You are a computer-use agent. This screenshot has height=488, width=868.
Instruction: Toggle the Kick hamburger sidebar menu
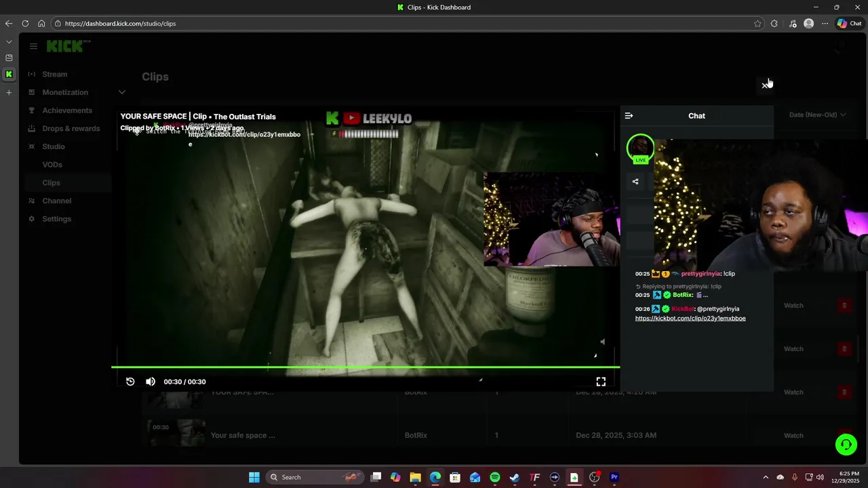tap(33, 46)
